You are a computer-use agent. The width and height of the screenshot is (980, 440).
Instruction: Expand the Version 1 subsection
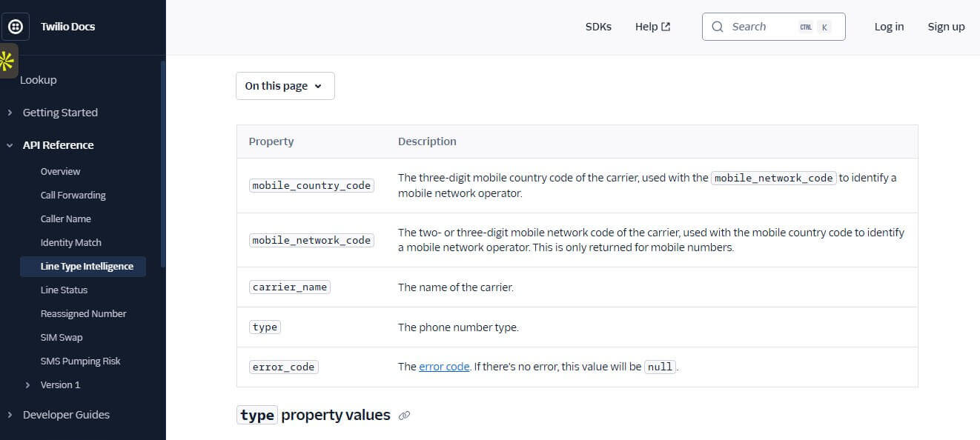tap(27, 385)
